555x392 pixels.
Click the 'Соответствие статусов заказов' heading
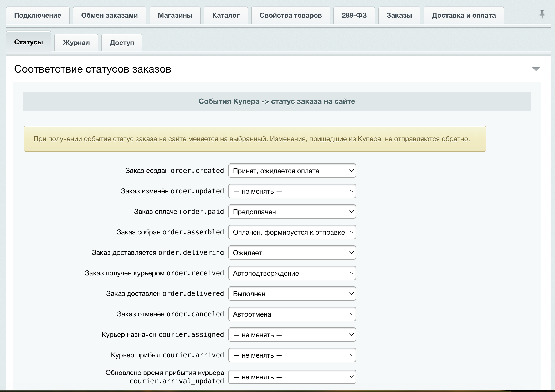point(92,69)
